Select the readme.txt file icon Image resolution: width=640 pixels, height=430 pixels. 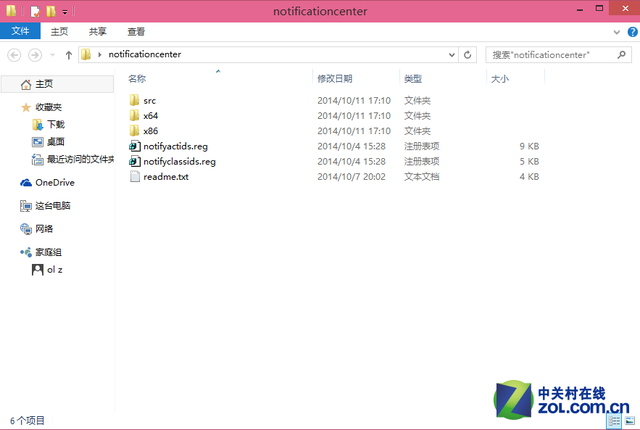point(135,176)
